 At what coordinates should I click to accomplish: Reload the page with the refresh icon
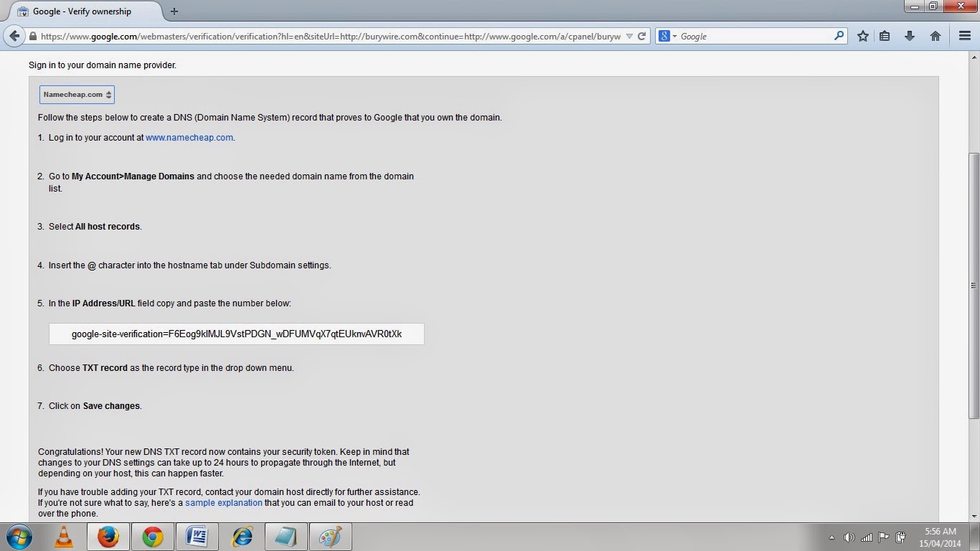(x=642, y=36)
